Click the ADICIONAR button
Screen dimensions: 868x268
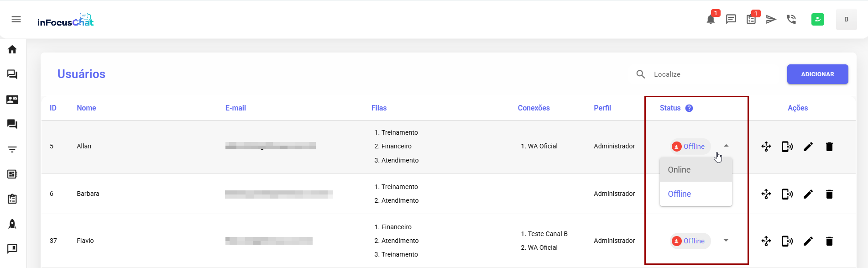point(817,74)
